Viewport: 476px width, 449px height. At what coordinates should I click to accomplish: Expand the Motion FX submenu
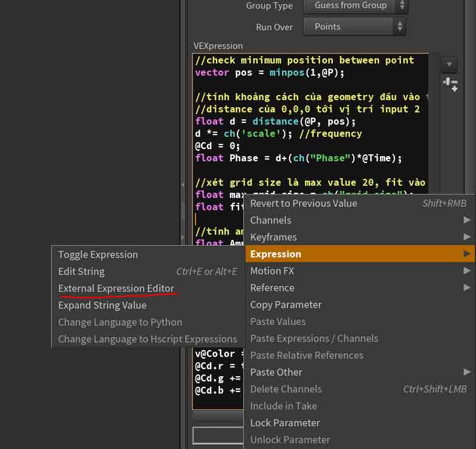[360, 271]
